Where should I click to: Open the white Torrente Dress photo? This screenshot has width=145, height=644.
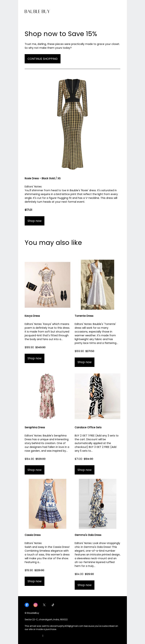[98, 285]
